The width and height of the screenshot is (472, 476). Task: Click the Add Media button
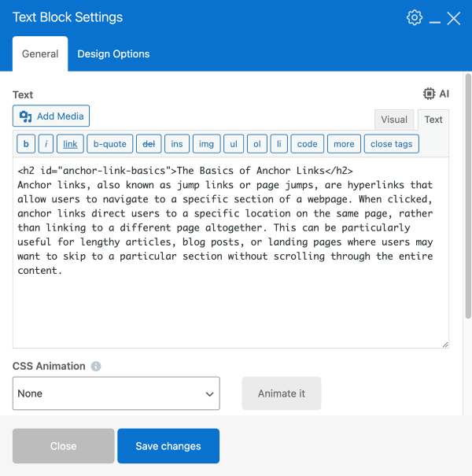coord(52,116)
